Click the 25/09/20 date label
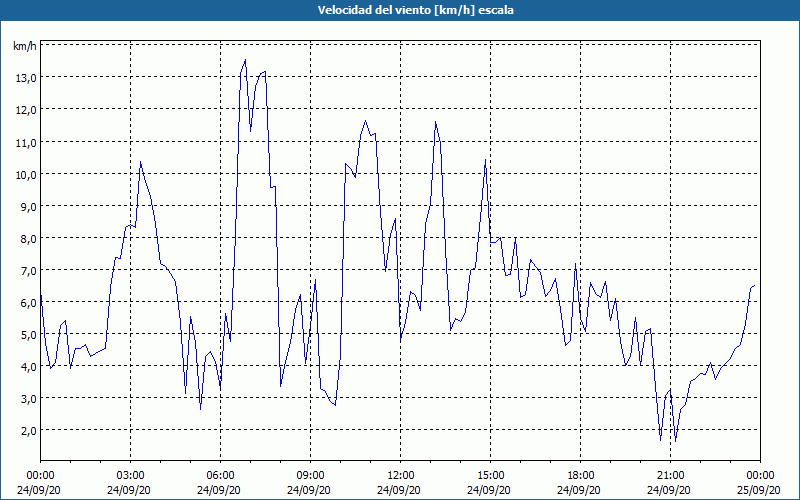This screenshot has height=500, width=800. 759,490
